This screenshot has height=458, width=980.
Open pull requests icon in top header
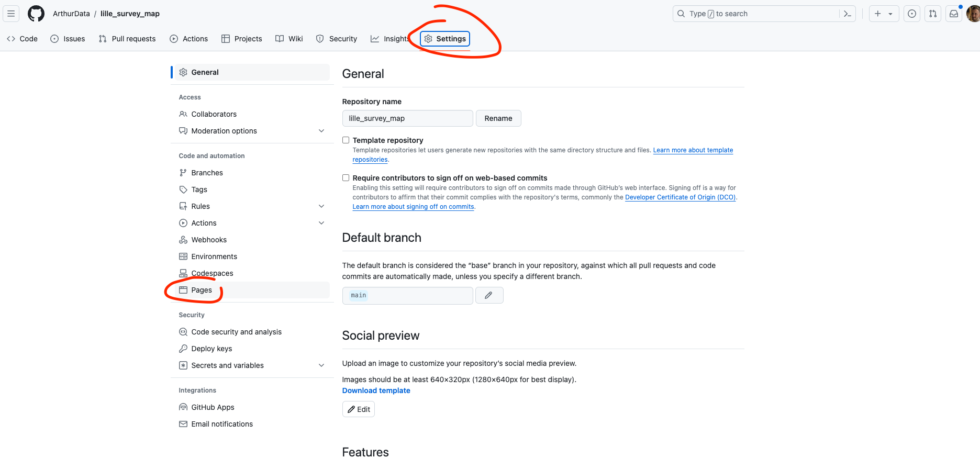(933, 14)
